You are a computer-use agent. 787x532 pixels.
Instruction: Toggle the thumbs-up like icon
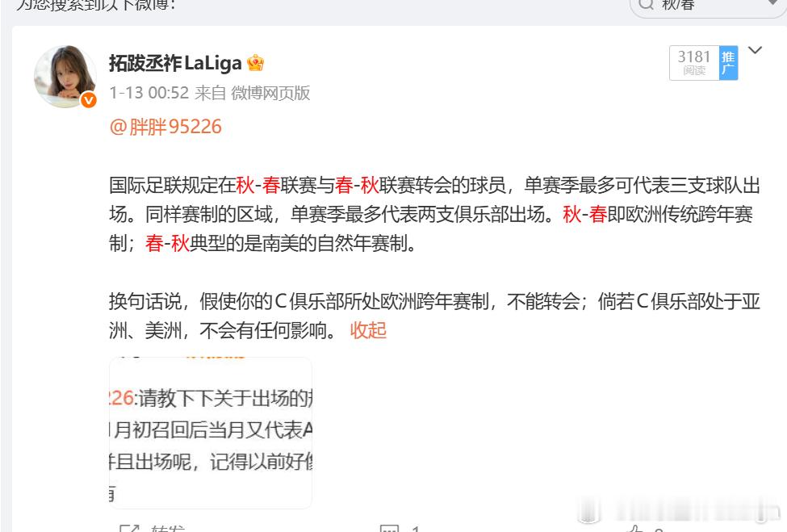[635, 529]
